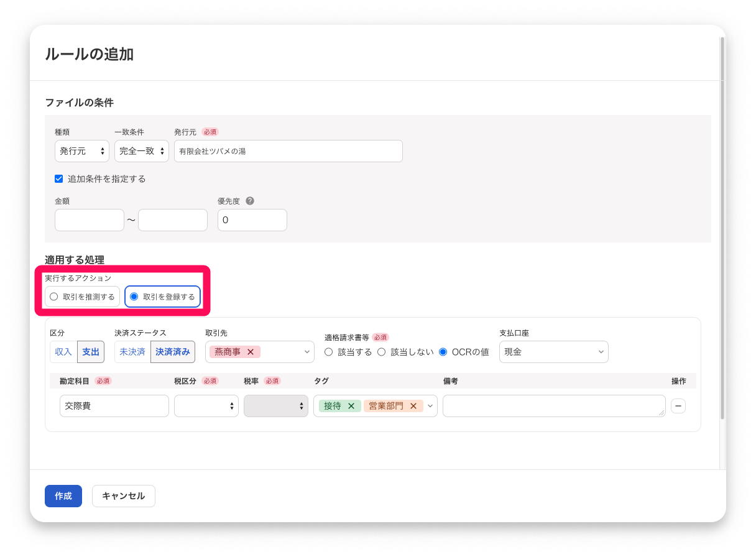Click the 適用する処理 section heading
Image resolution: width=756 pixels, height=557 pixels.
coord(75,260)
